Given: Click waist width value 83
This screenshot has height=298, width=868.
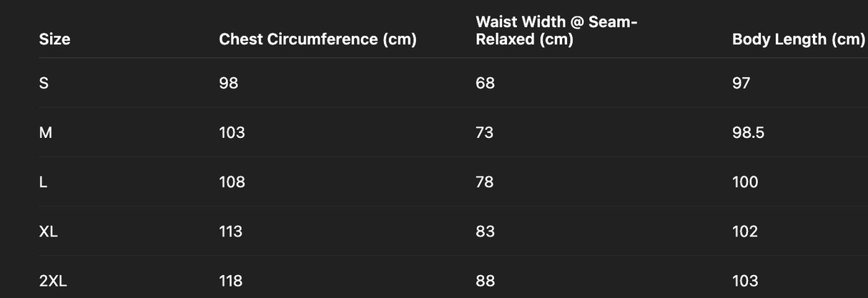Looking at the screenshot, I should click(485, 231).
